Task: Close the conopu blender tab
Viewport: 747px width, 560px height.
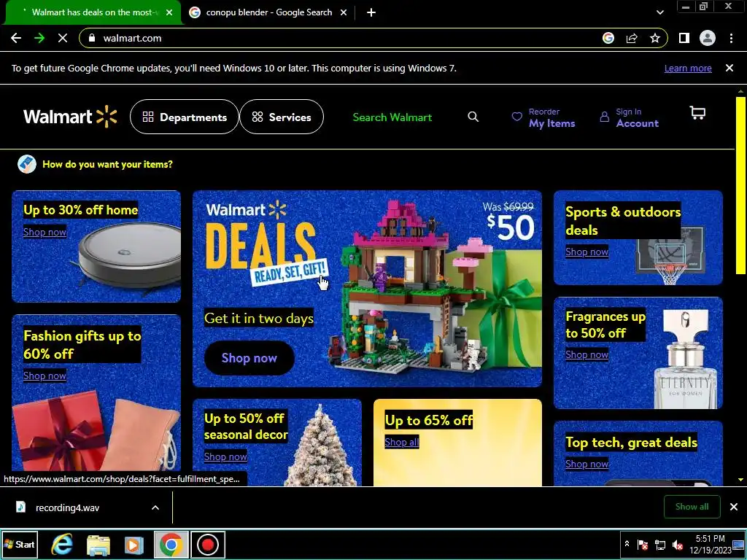Action: [x=344, y=12]
